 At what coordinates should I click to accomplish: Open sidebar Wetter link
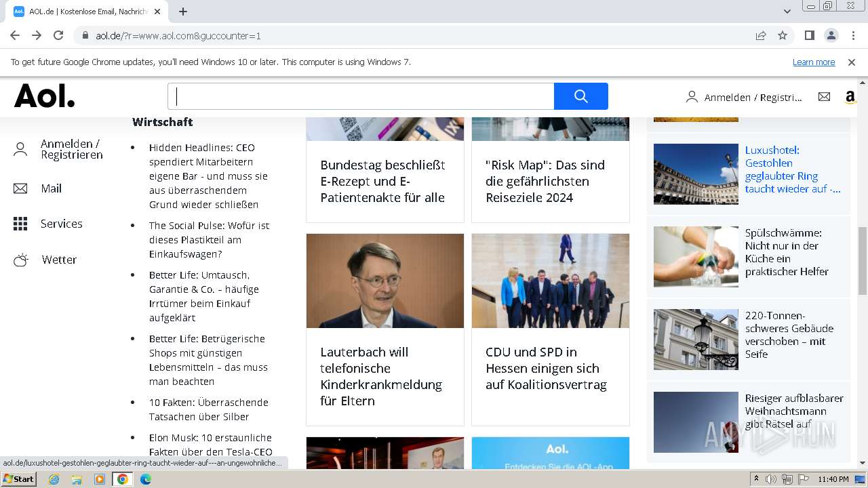59,260
